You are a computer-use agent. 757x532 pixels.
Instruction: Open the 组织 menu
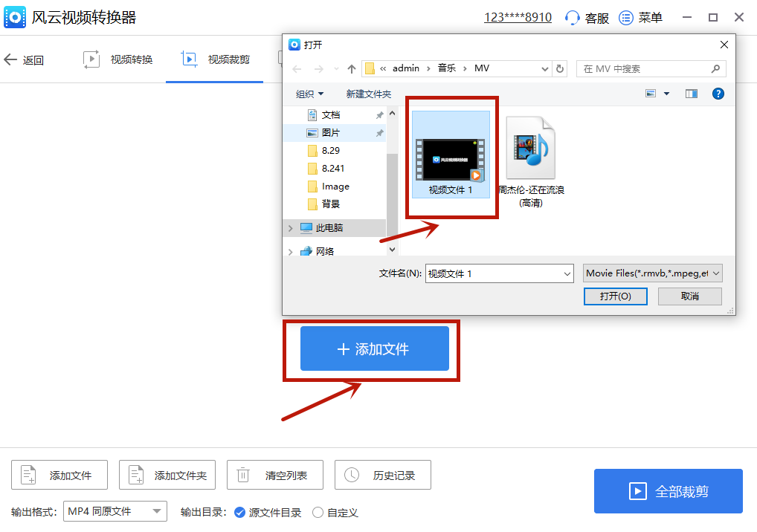[309, 94]
